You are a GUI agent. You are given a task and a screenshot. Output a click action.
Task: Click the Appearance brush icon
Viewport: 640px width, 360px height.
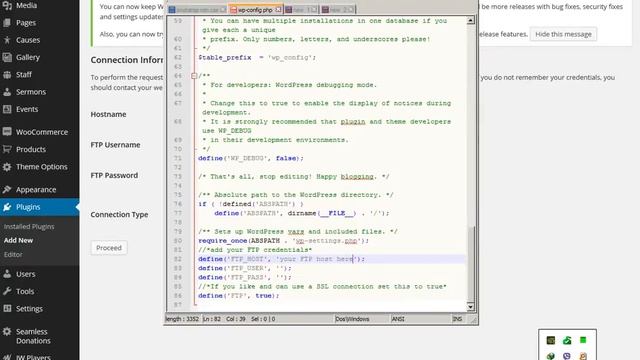[x=7, y=189]
